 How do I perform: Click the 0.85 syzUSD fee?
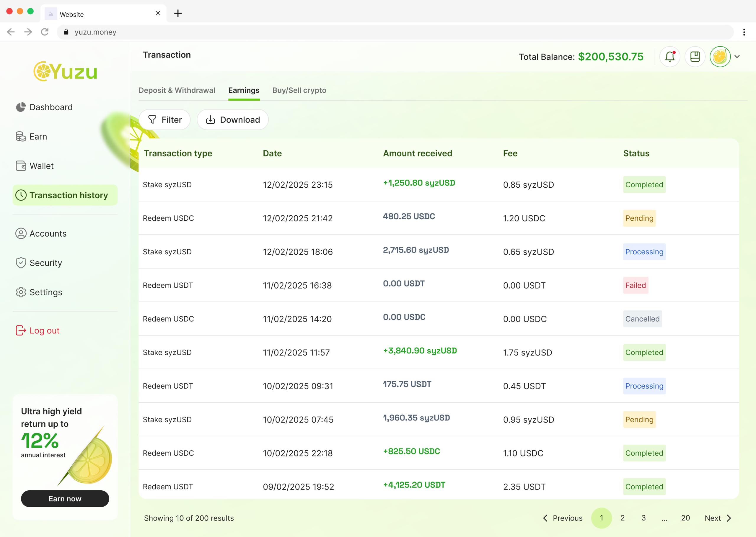pyautogui.click(x=528, y=185)
